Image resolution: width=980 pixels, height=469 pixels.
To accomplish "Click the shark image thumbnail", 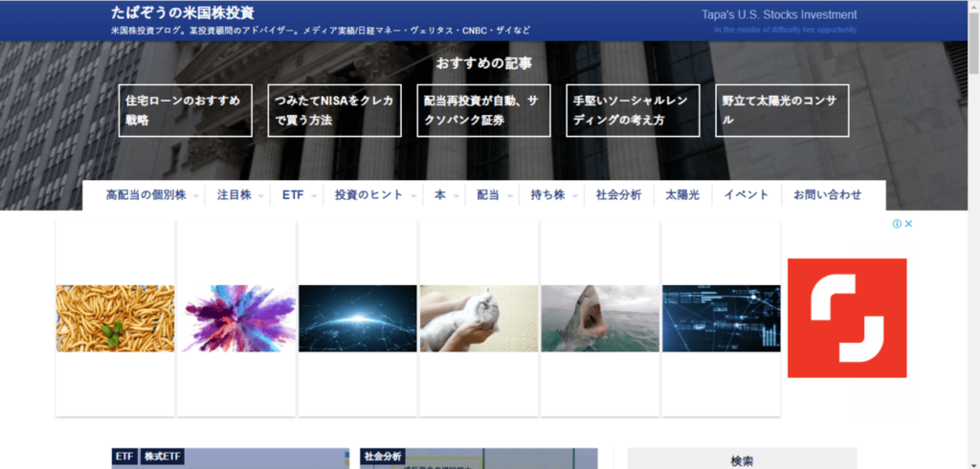I will pos(600,318).
